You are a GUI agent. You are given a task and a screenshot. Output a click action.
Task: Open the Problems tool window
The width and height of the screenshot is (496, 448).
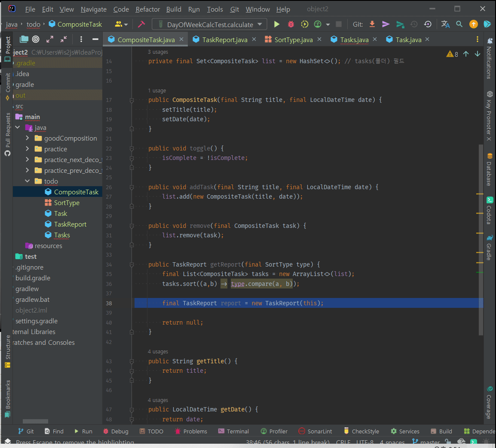tap(191, 431)
